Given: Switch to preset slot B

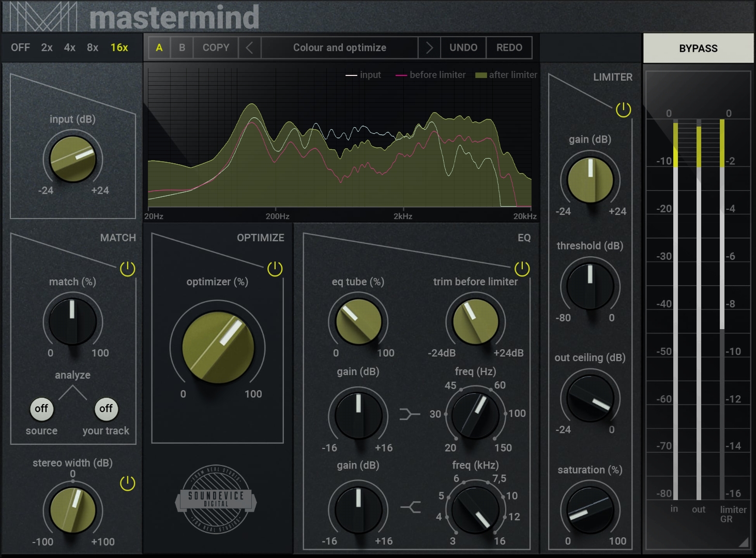Looking at the screenshot, I should pyautogui.click(x=182, y=48).
